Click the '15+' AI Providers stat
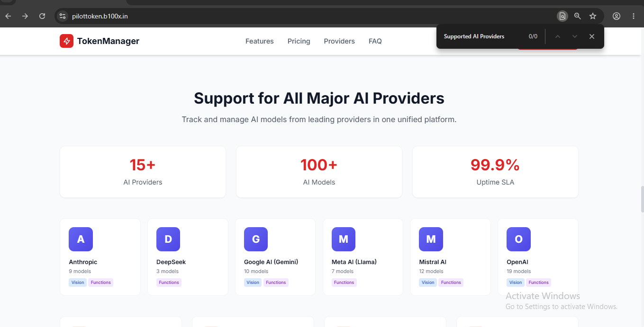Image resolution: width=644 pixels, height=327 pixels. coord(143,165)
